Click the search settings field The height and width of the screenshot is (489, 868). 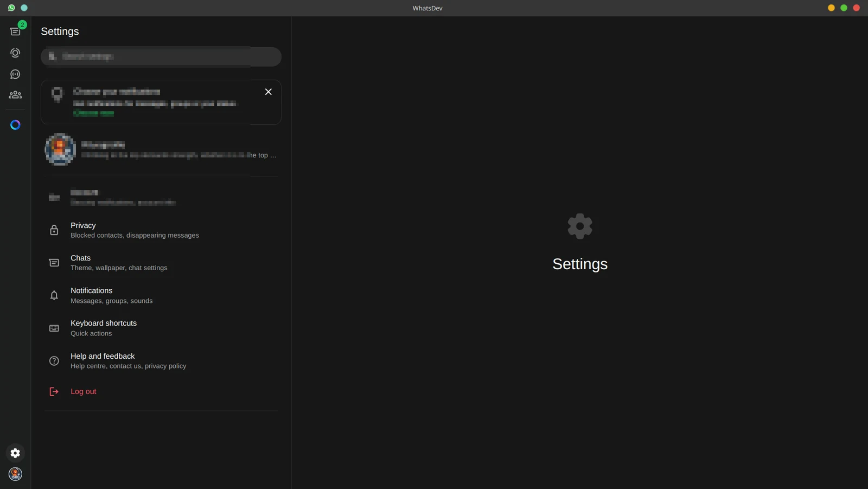(161, 56)
